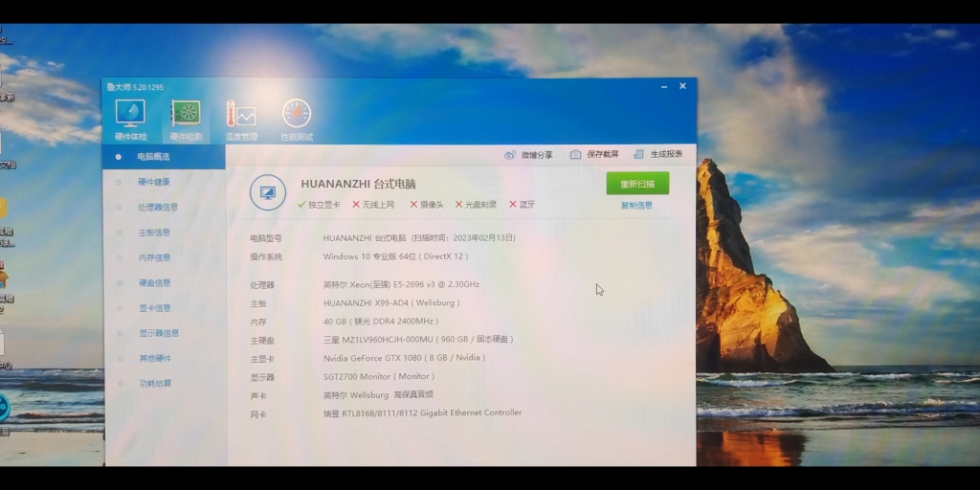Click the 生成报表 report icon
980x490 pixels.
[x=638, y=154]
